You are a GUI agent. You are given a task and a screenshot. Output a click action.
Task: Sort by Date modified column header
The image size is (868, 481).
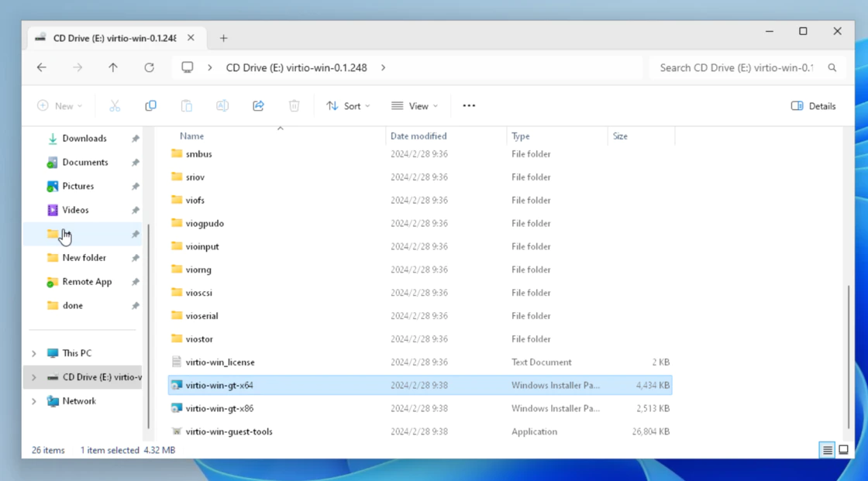418,136
